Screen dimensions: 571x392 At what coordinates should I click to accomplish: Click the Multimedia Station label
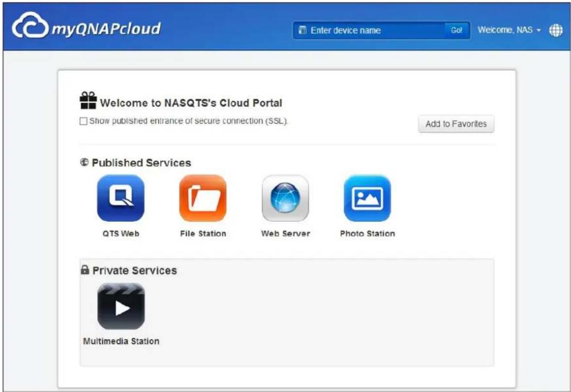coord(121,341)
